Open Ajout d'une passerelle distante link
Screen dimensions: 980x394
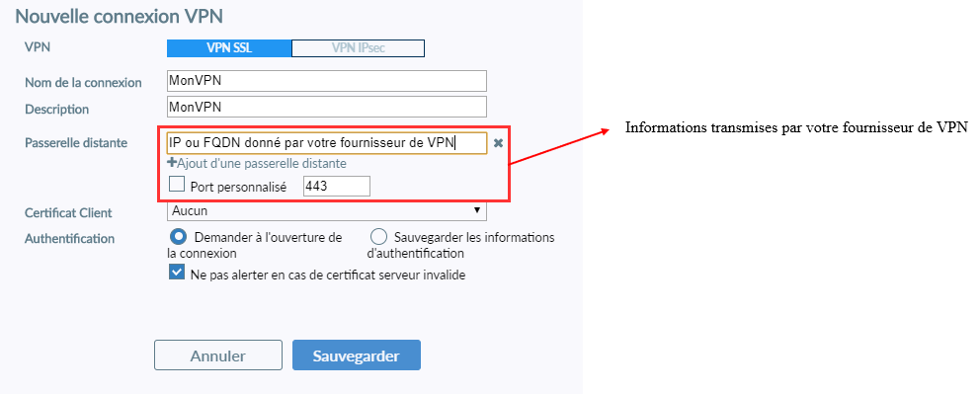pyautogui.click(x=262, y=164)
